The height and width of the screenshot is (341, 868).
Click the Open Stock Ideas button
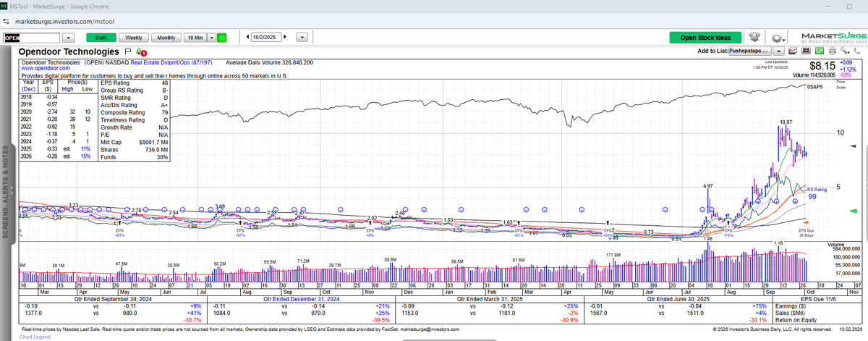(x=705, y=38)
